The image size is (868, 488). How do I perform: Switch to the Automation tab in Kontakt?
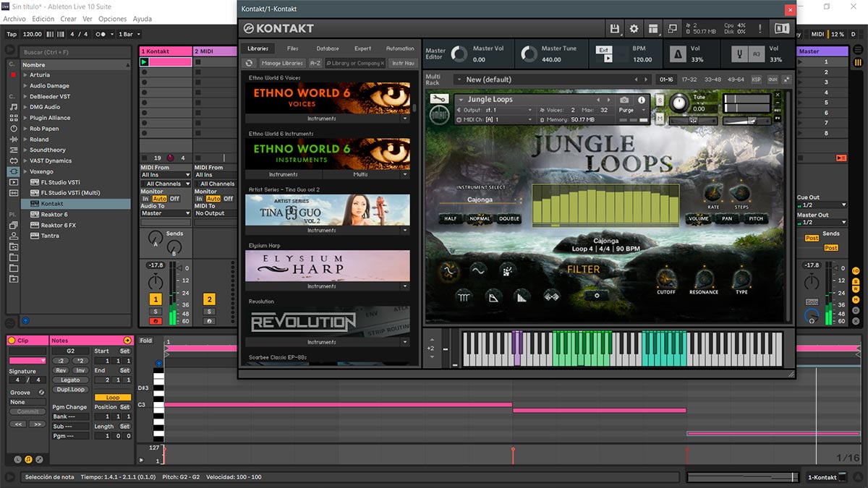click(400, 48)
